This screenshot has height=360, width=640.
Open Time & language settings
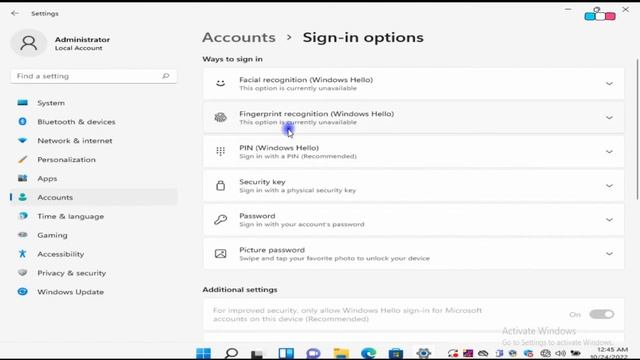94,216
